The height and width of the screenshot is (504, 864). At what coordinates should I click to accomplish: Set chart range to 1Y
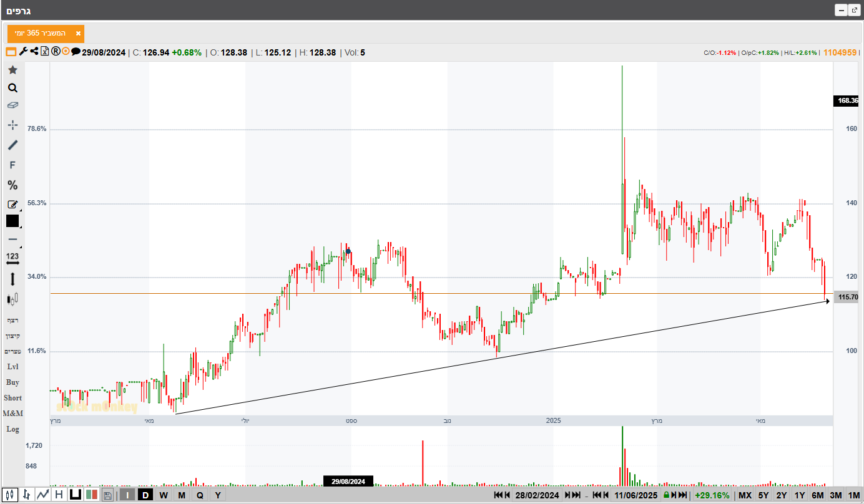(800, 495)
